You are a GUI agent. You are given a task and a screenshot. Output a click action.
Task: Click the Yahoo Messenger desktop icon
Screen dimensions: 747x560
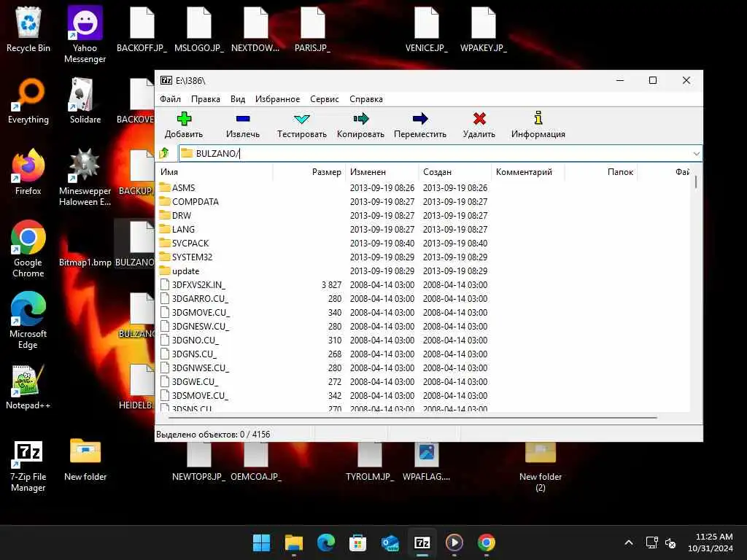[x=85, y=35]
